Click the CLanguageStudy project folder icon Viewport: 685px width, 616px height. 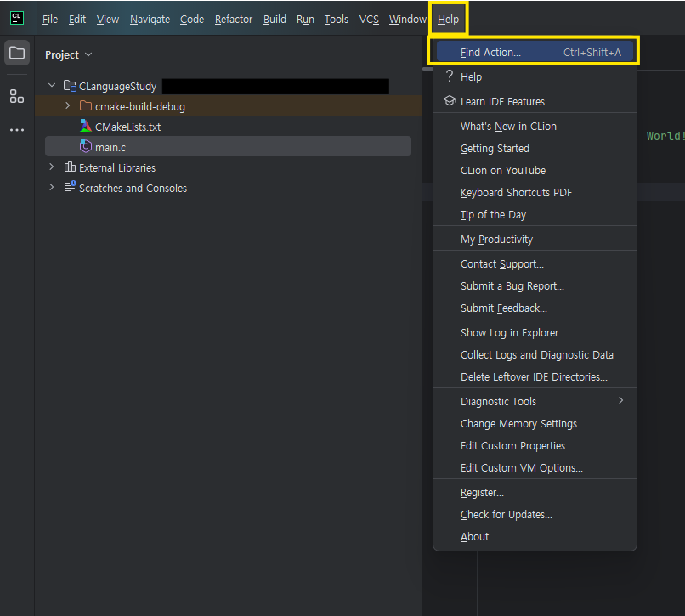pyautogui.click(x=70, y=86)
